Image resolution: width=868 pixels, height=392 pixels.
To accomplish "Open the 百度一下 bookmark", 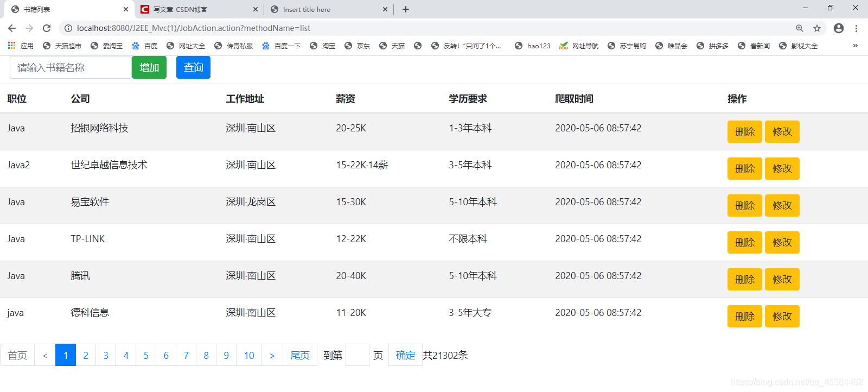I will coord(281,46).
